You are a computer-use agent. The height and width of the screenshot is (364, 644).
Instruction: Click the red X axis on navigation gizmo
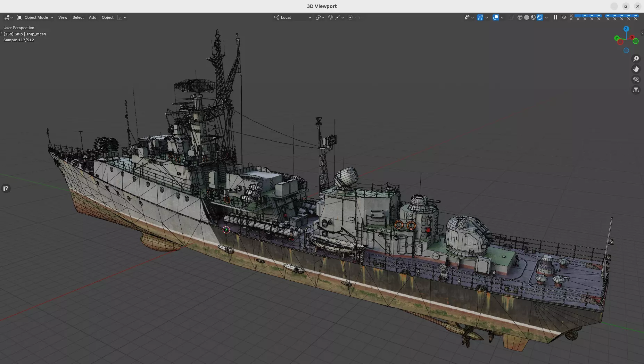pyautogui.click(x=632, y=37)
